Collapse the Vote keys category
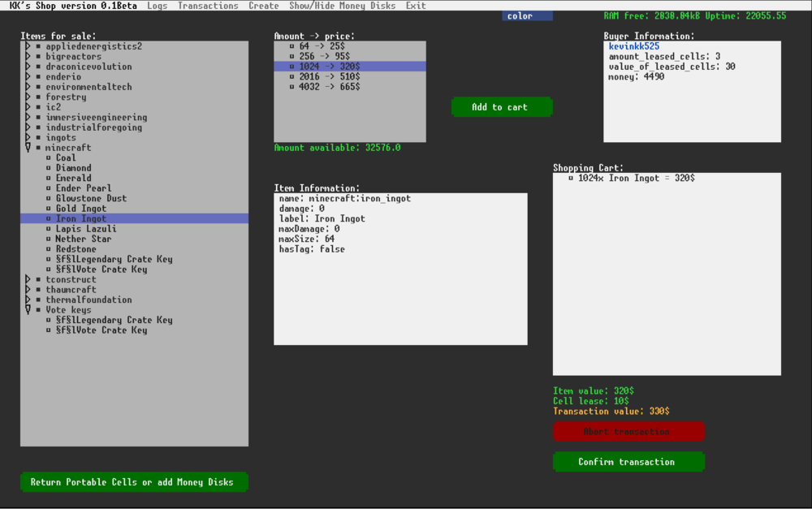This screenshot has width=812, height=509. pos(28,310)
